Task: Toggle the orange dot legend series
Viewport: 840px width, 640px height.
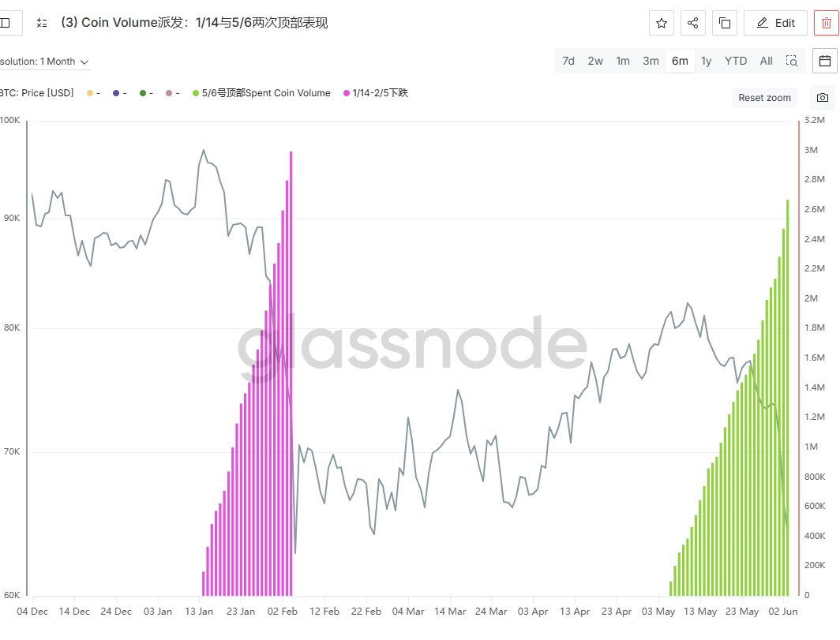Action: point(93,93)
